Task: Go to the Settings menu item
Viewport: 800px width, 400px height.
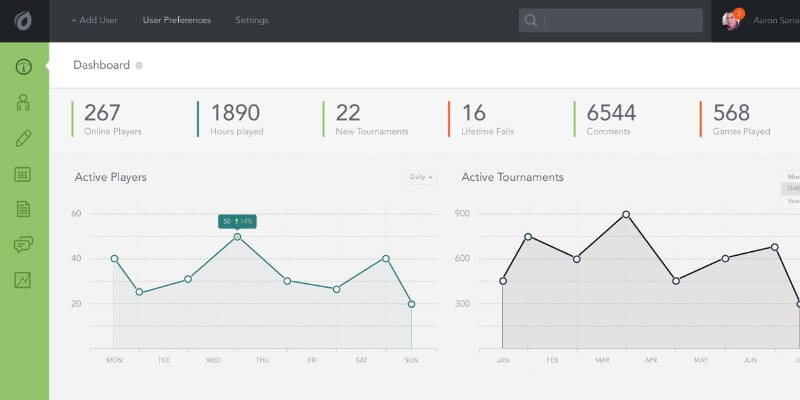Action: 252,20
